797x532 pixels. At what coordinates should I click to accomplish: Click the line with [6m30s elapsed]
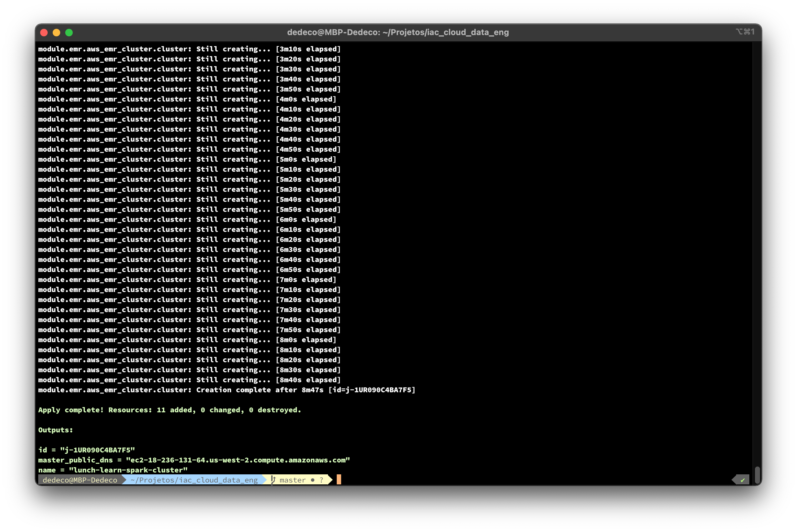[x=189, y=249]
